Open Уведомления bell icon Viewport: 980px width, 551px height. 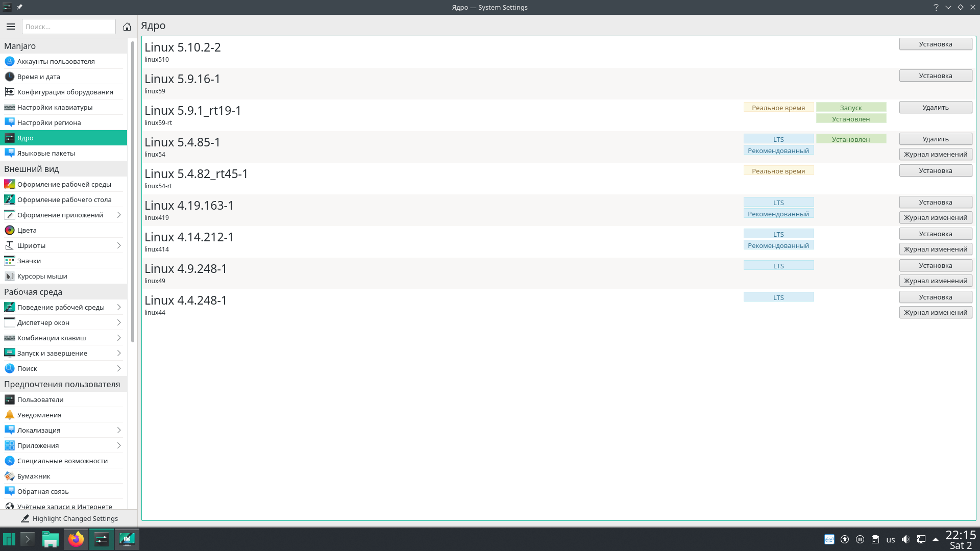point(10,415)
